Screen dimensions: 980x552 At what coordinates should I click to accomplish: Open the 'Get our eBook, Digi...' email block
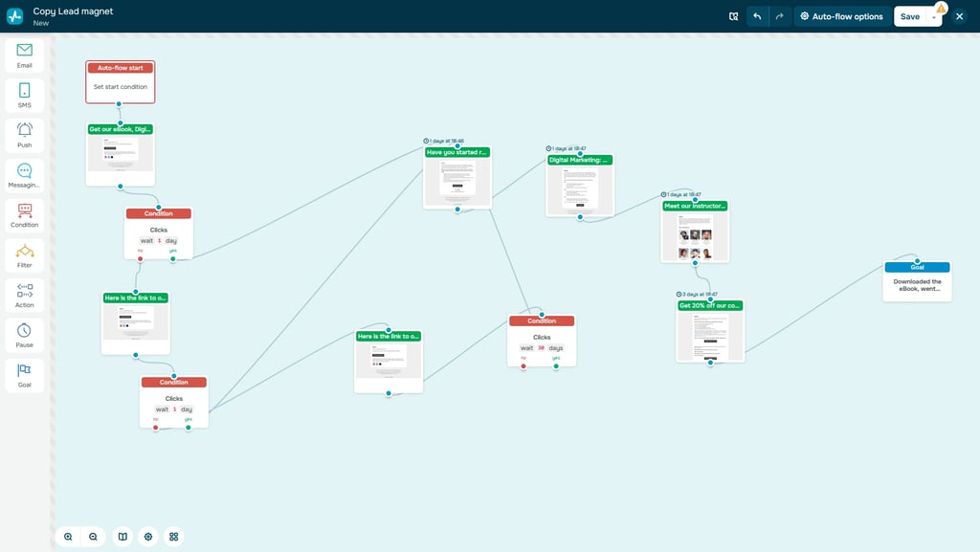click(x=120, y=154)
